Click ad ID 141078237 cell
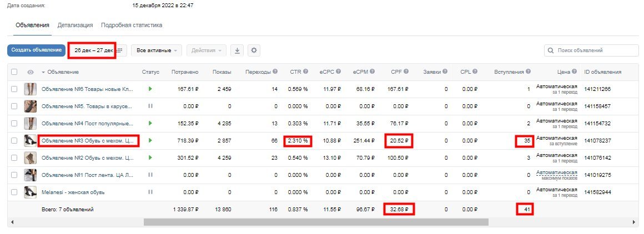Screen dimensions: 644x234 coord(597,141)
